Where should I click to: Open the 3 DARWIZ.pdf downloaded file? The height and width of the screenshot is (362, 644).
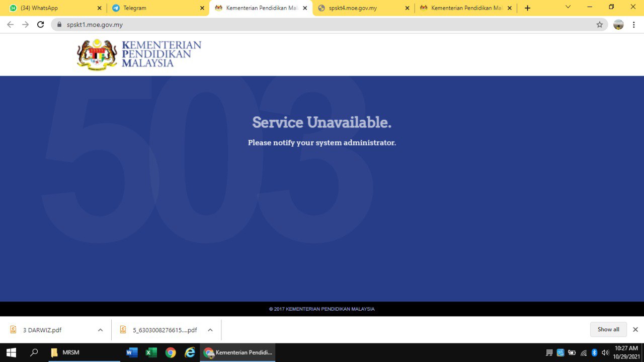42,330
